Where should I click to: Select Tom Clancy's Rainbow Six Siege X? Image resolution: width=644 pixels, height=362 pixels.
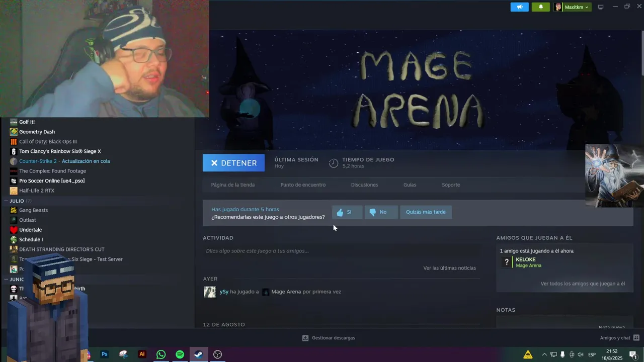tap(60, 151)
